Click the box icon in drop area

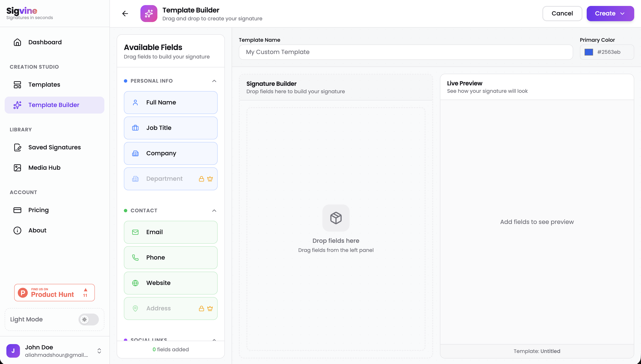pyautogui.click(x=336, y=218)
